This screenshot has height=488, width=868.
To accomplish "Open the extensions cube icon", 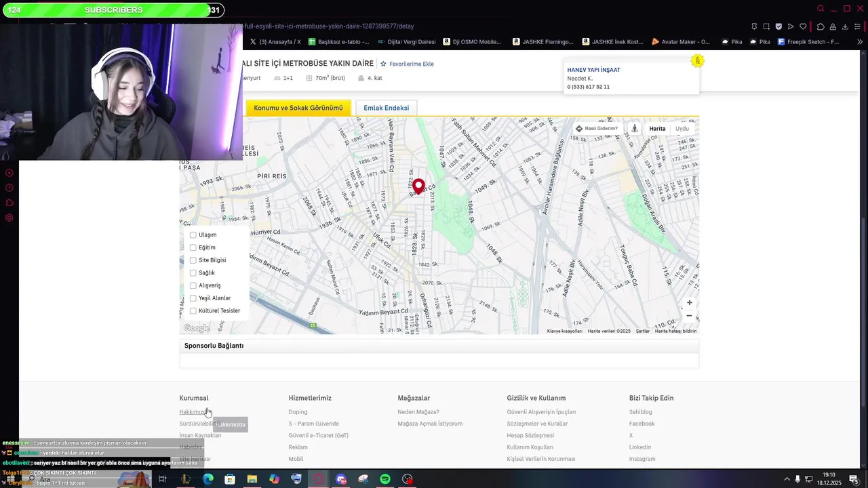I will point(821,26).
